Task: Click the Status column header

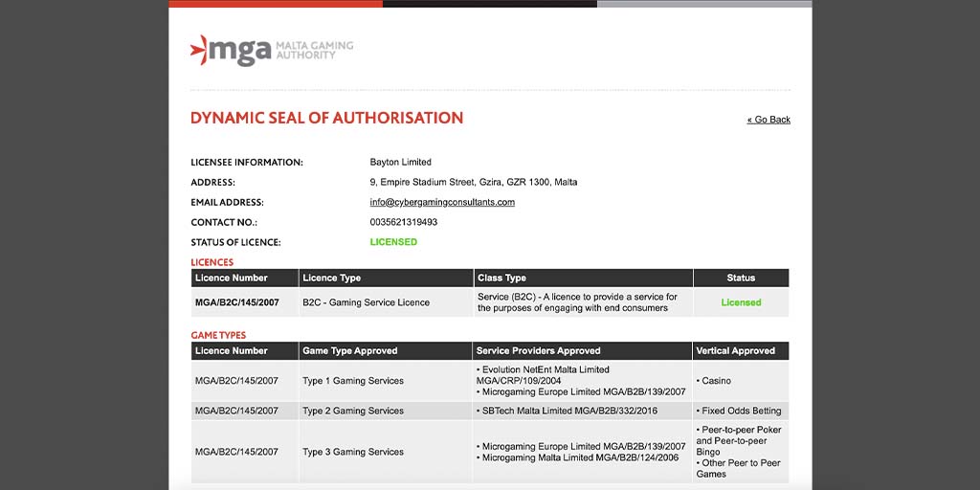Action: point(741,278)
